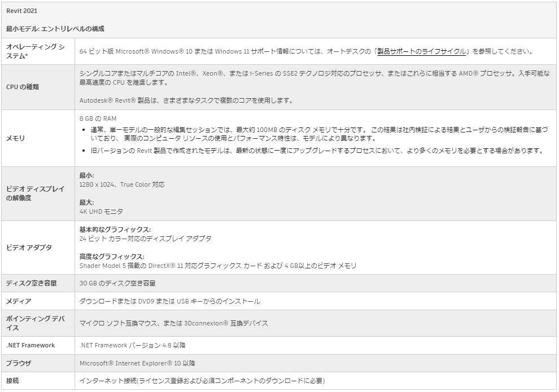
Task: Select the 4K UHD モニタ value
Action: [x=101, y=212]
